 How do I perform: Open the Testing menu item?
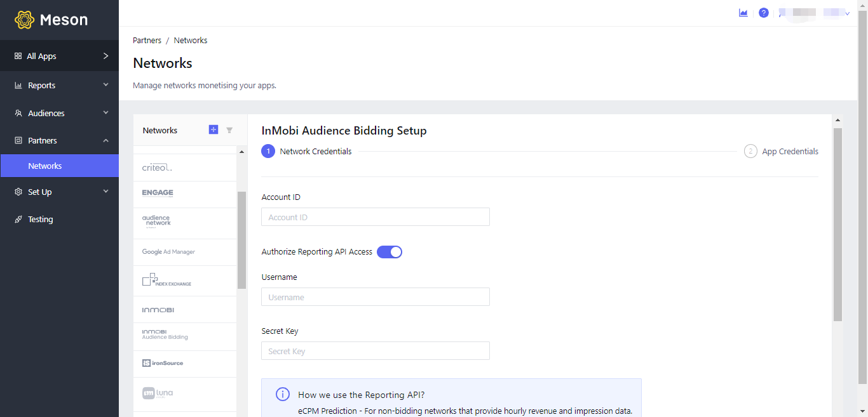(x=59, y=219)
